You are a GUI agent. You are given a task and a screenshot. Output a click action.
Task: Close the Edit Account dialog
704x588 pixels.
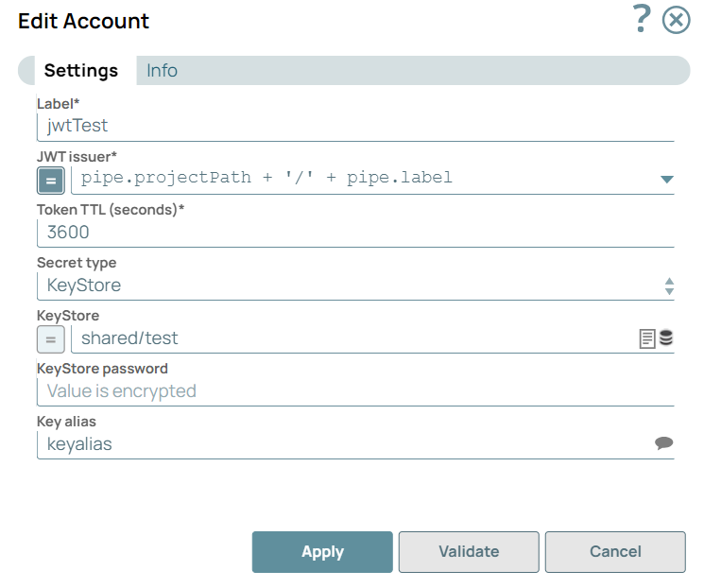tap(676, 20)
